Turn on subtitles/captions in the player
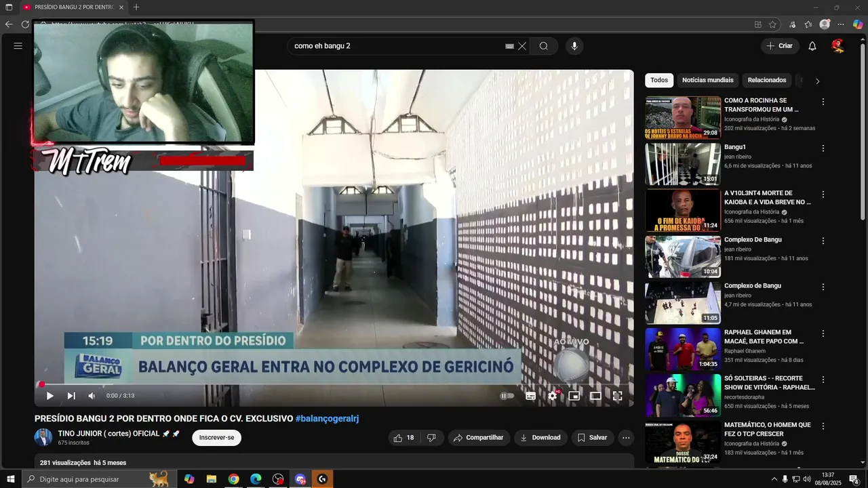The height and width of the screenshot is (488, 868). 531,396
